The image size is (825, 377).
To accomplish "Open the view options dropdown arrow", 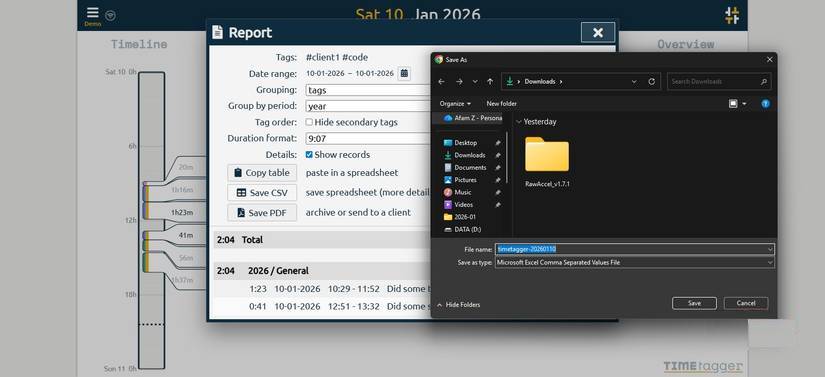I will click(744, 104).
